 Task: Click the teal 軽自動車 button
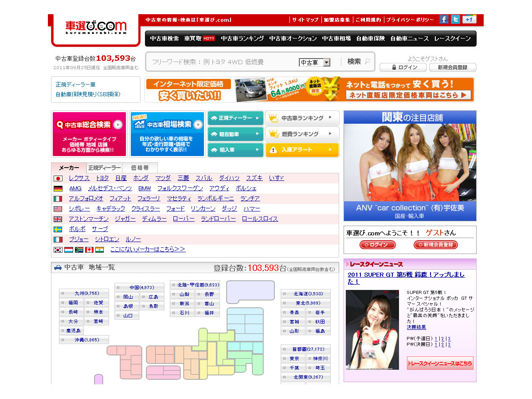pos(235,134)
